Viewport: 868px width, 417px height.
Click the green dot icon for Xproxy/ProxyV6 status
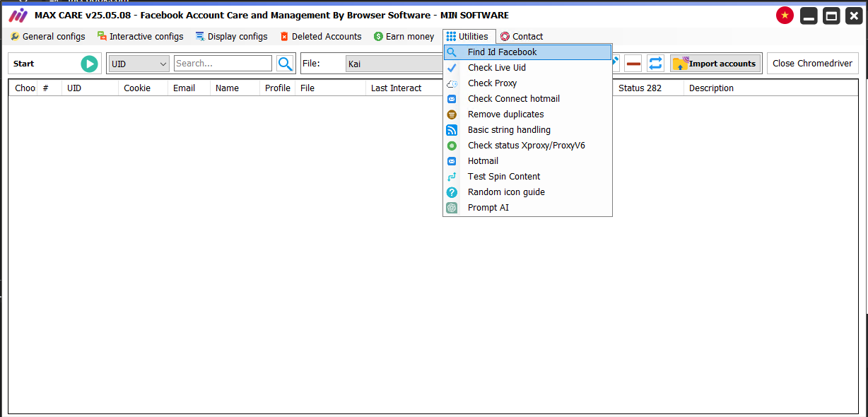452,146
